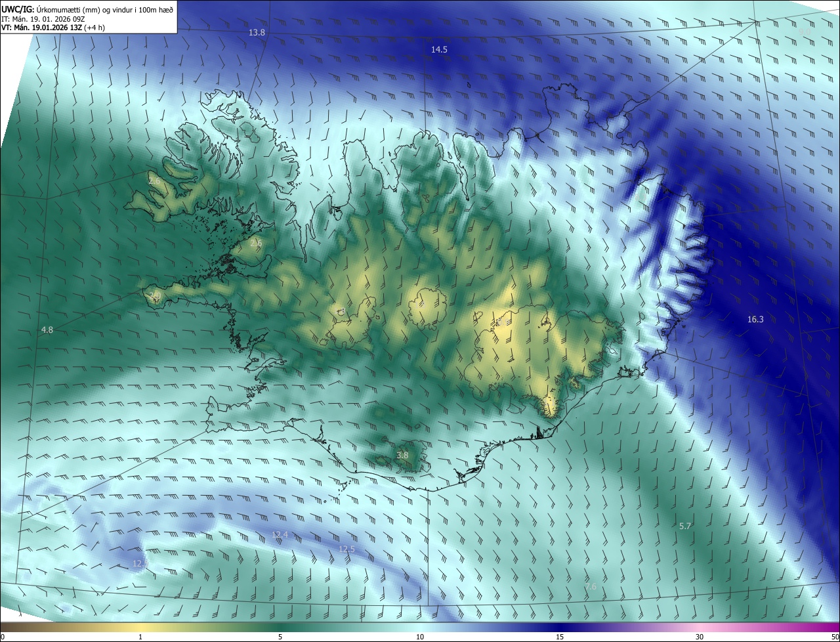Click the '14.5' value label north of Iceland
This screenshot has height=642, width=840.
tap(439, 50)
